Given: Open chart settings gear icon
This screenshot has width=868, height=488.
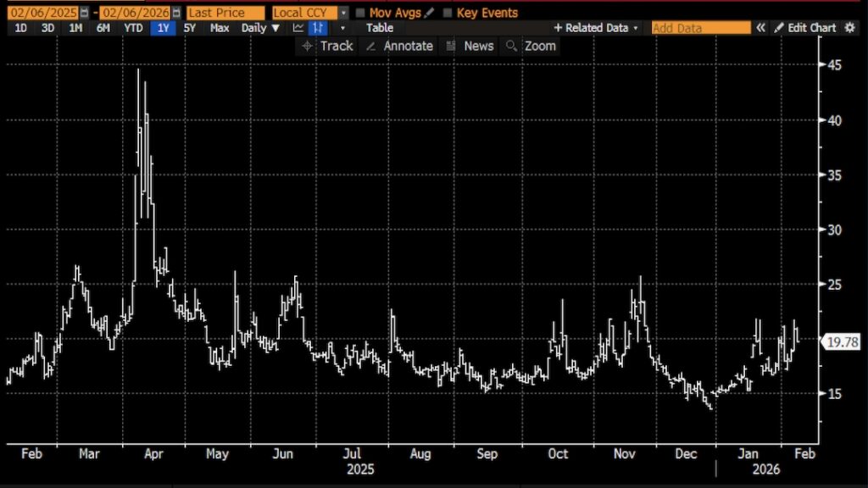Looking at the screenshot, I should click(x=850, y=28).
